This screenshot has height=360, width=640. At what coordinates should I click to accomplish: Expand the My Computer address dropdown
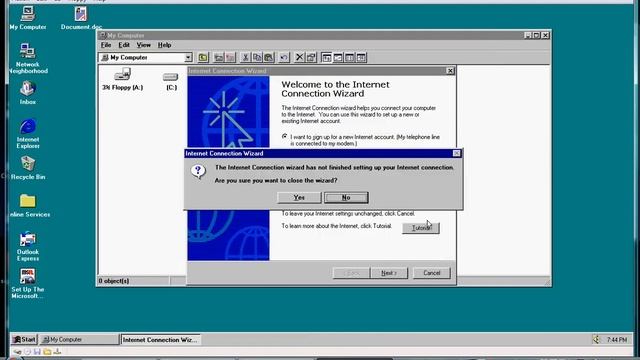coord(188,58)
